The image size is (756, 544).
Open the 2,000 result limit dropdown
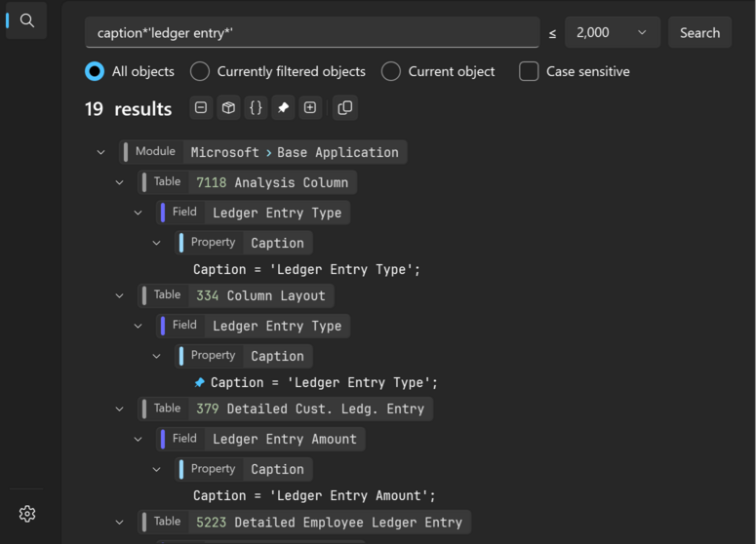[613, 32]
